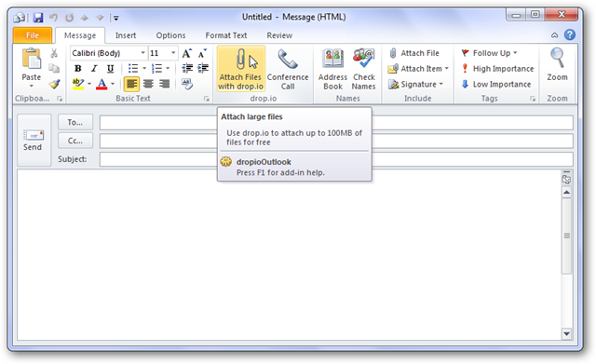596x364 pixels.
Task: Expand the Bullets list dropdown arrow
Action: (144, 68)
